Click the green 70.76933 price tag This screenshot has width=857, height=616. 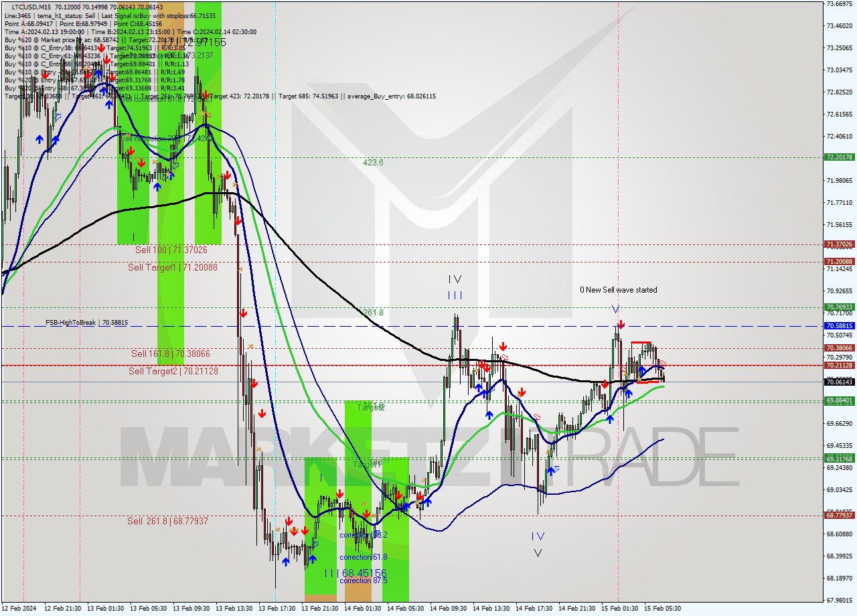(839, 307)
